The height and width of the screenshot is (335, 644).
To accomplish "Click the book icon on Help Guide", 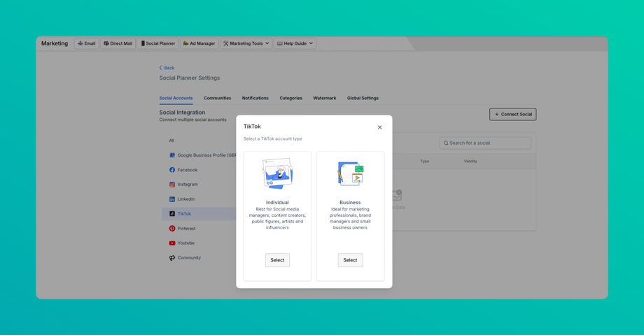I will [280, 43].
